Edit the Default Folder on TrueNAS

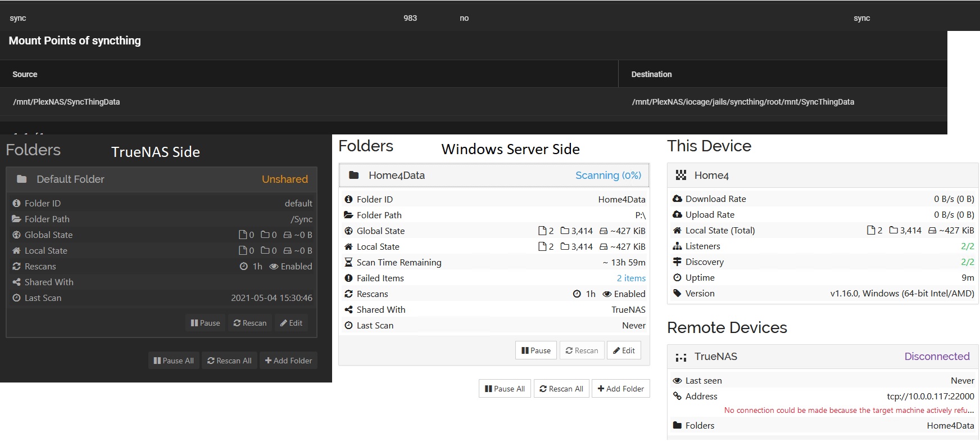pos(291,323)
